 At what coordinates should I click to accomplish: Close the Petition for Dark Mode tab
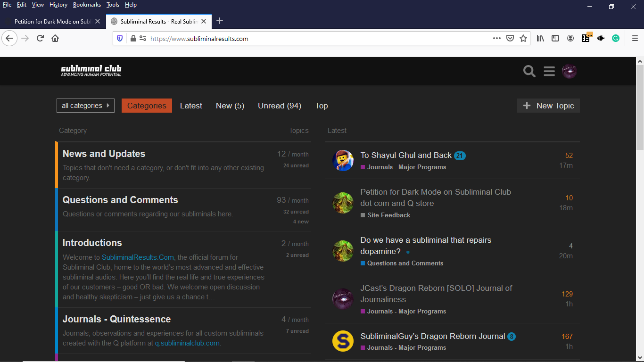coord(98,21)
